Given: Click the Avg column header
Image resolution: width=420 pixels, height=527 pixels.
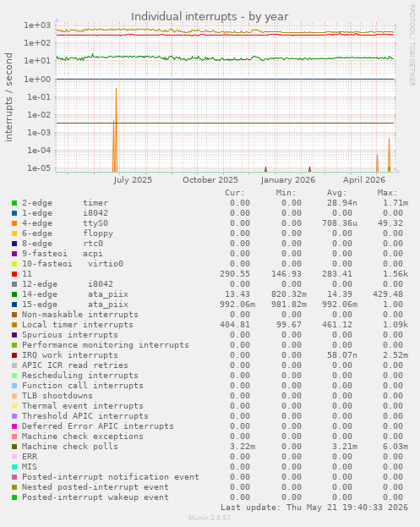Looking at the screenshot, I should coord(336,193).
